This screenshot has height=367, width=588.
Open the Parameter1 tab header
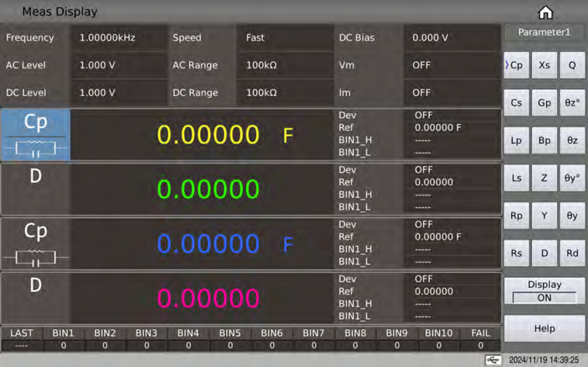click(544, 33)
